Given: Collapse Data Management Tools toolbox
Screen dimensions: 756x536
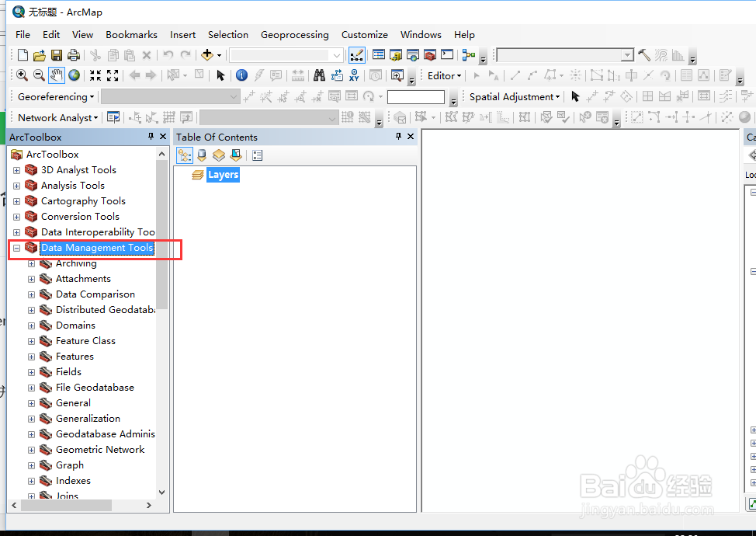Looking at the screenshot, I should coord(16,248).
